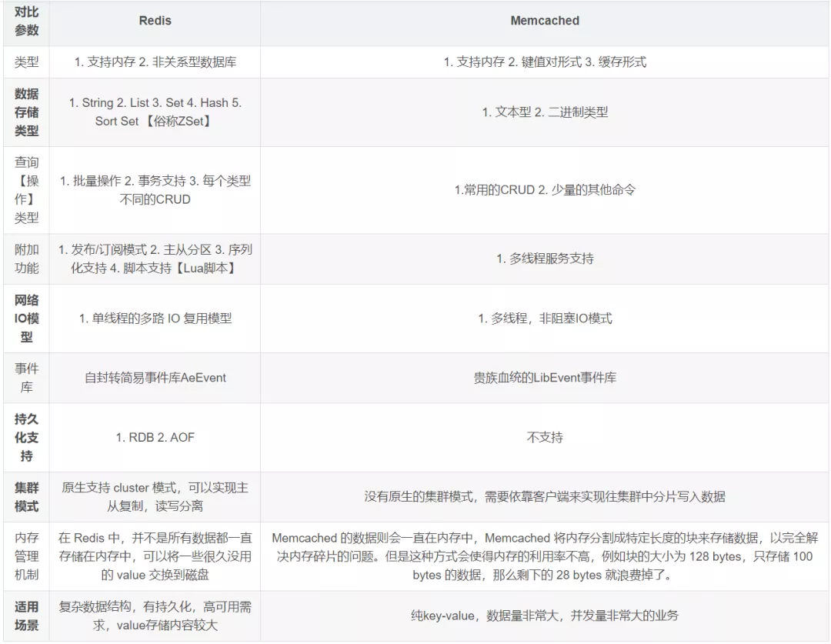Select the LibEvent事件库 cell
Screen dimensions: 831x644
[545, 378]
